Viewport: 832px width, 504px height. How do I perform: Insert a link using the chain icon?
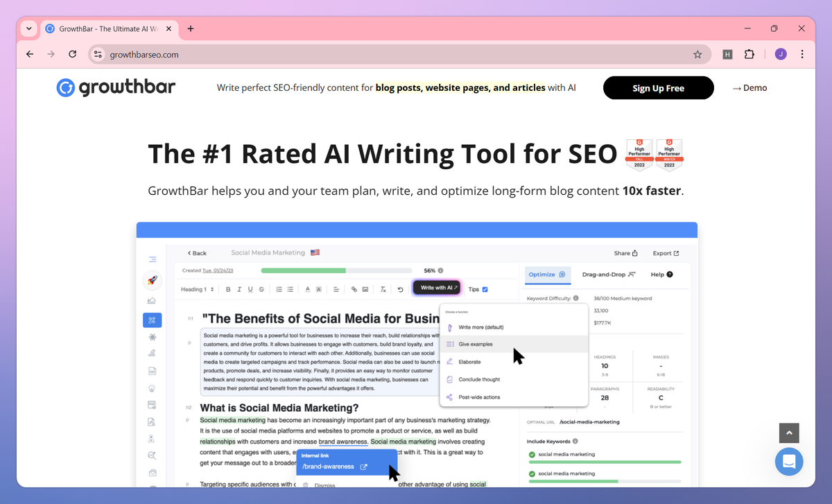coord(354,289)
